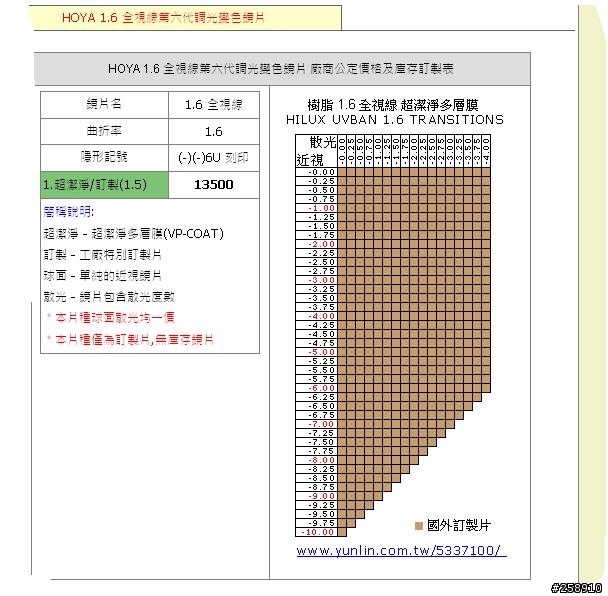The image size is (608, 596).
Task: Click the chart title 樹脂 1.6 全視線 超潔淨多層膜
Action: point(393,105)
